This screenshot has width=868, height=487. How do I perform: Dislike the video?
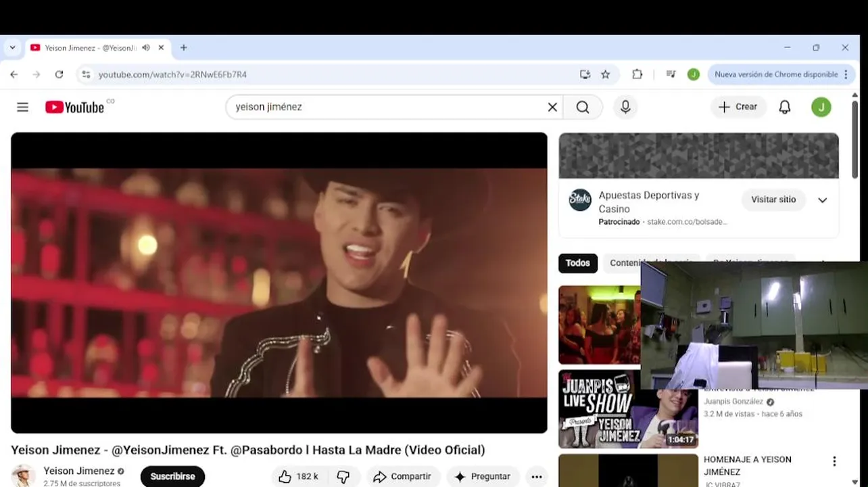coord(343,477)
